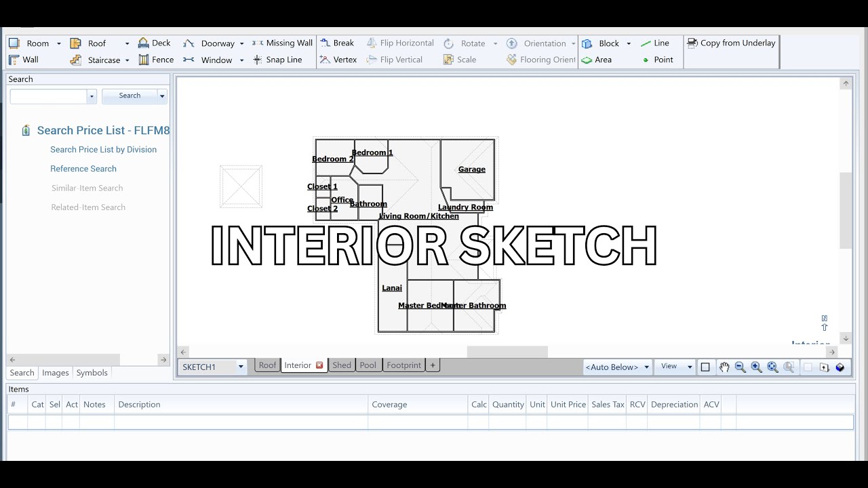Pick the Staircase tool
The image size is (868, 488).
(96, 60)
